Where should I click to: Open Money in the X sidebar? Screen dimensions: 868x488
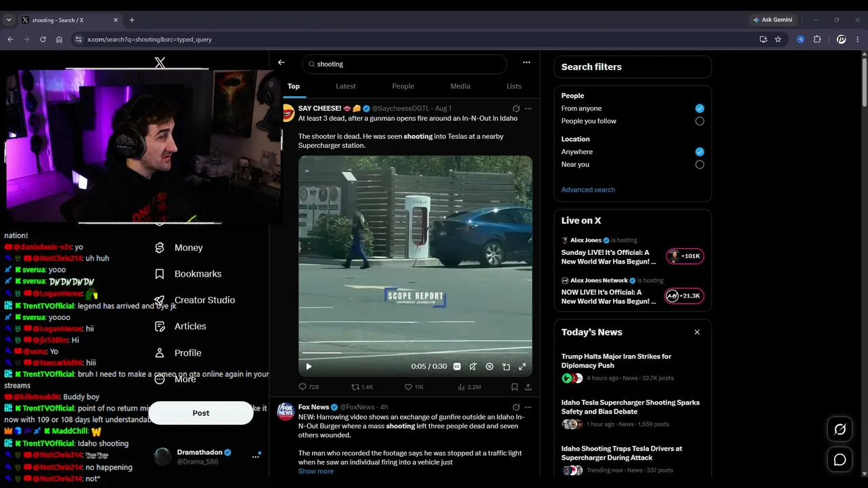179,248
